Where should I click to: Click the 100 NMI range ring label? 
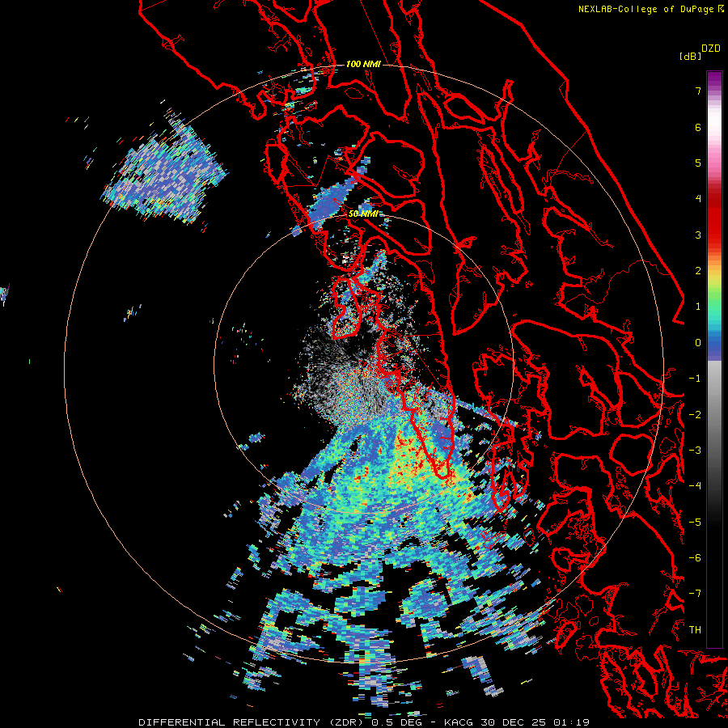coord(363,64)
